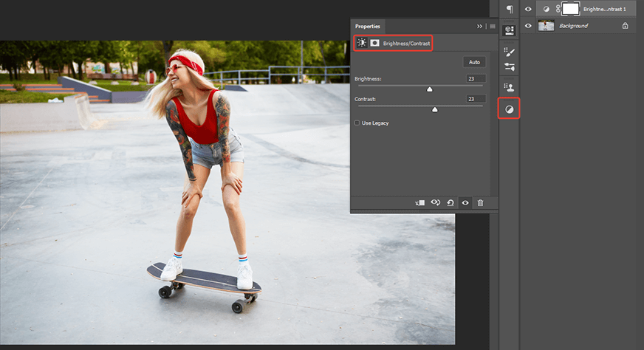Click the adjustment thumbnail of Brightness/Contrast layer
The width and height of the screenshot is (644, 350).
pos(547,9)
